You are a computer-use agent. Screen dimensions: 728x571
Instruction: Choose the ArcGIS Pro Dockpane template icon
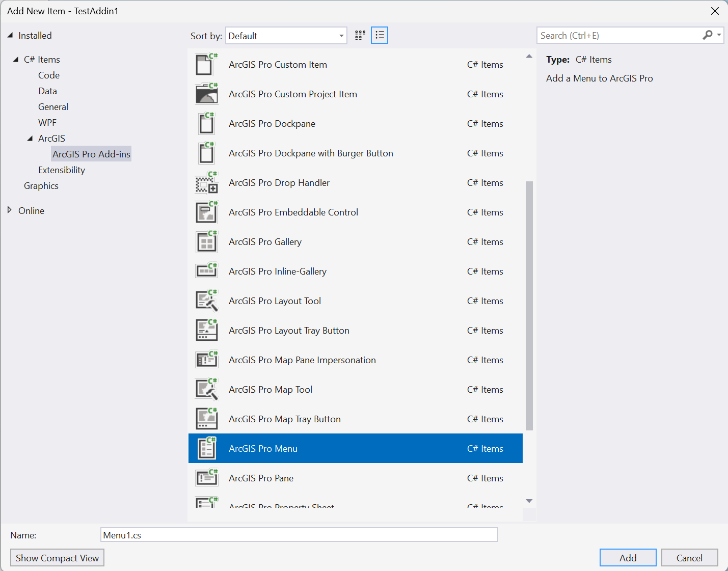(x=206, y=123)
